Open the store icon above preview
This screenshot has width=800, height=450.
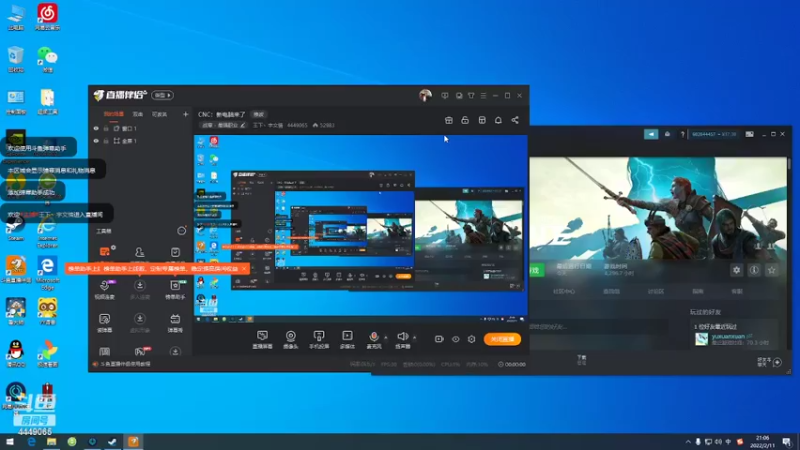(448, 120)
